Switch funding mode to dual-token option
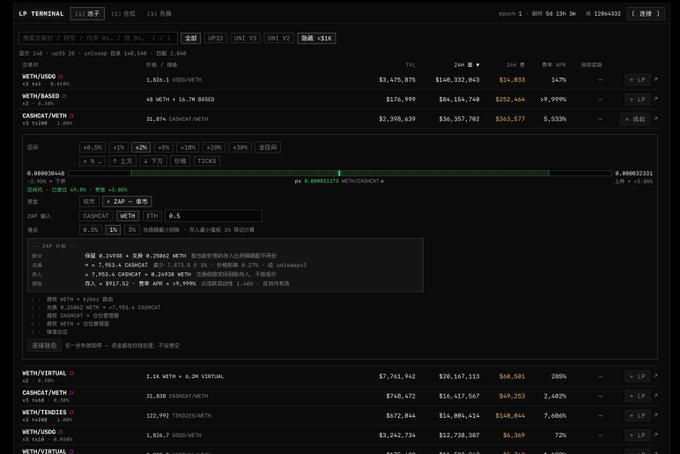This screenshot has width=680, height=454. click(89, 202)
